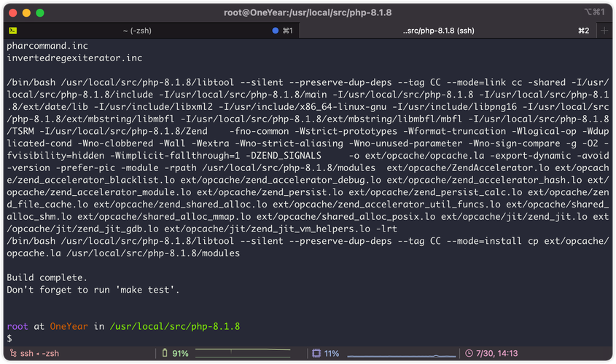Viewport: 616px width, 364px height.
Task: Click the window title root@OneYear:/usr/local/src/php-8.1.8
Action: (308, 12)
